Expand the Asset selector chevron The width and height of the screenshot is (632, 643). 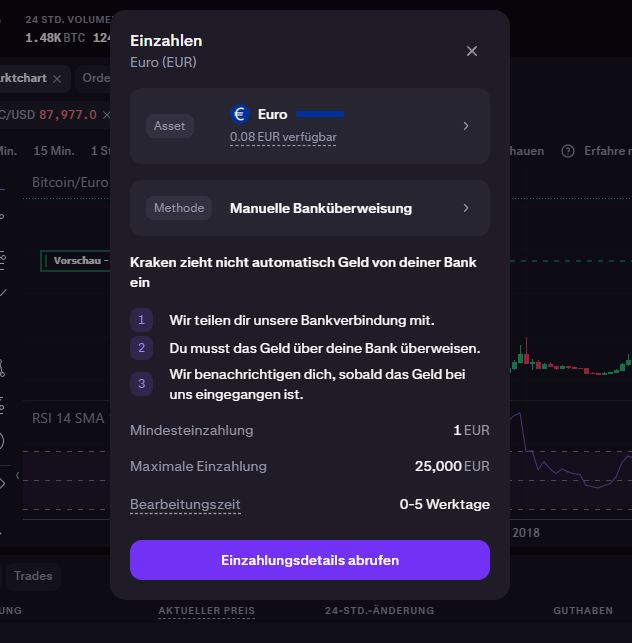(x=466, y=126)
